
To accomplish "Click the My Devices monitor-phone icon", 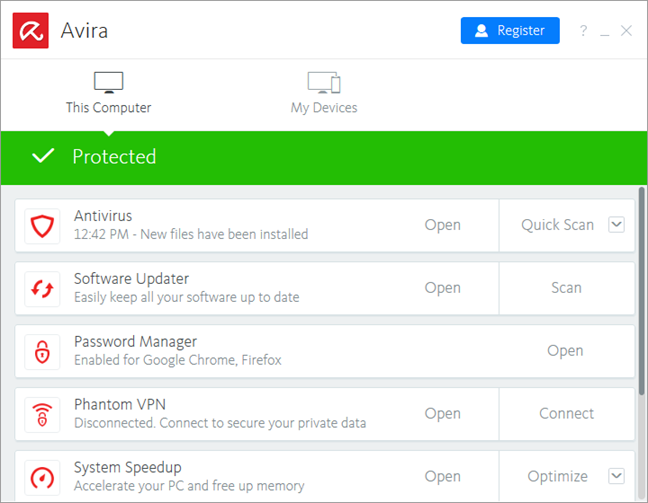I will [324, 83].
